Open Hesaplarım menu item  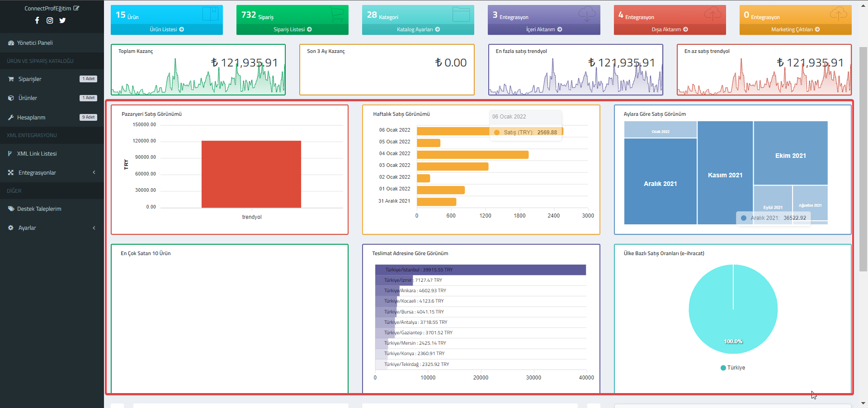52,118
